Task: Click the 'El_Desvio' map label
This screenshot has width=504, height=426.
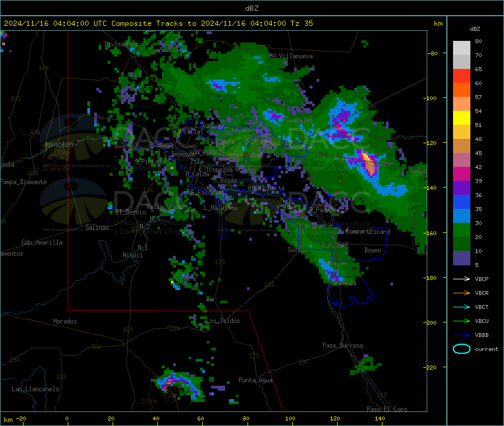Action: point(130,212)
